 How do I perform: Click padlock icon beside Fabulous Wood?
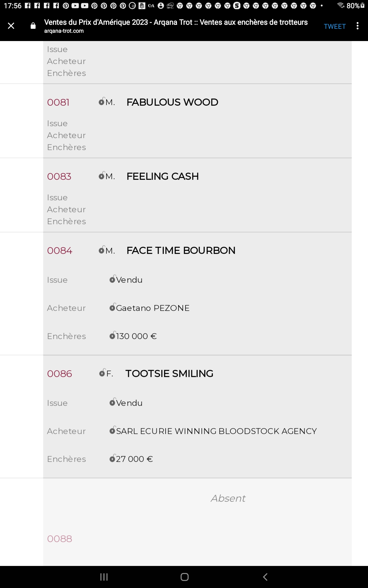tap(102, 101)
